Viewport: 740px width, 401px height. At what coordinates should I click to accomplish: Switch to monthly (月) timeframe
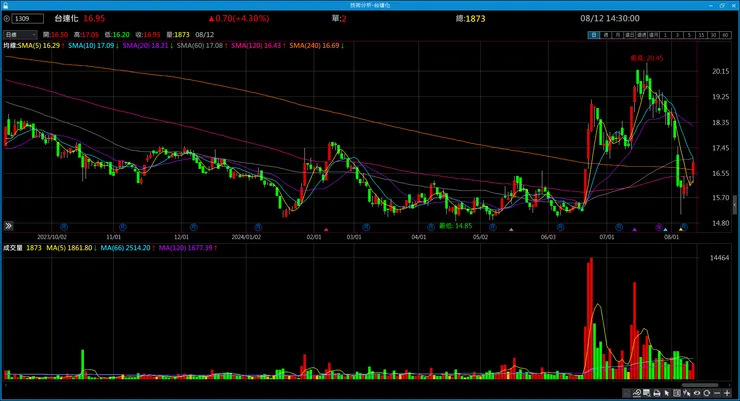click(618, 35)
